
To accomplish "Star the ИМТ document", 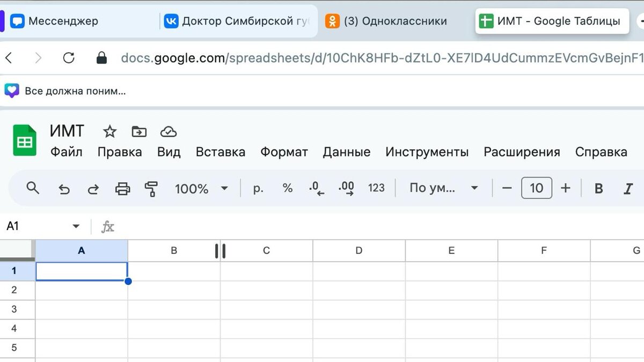I will (x=109, y=131).
